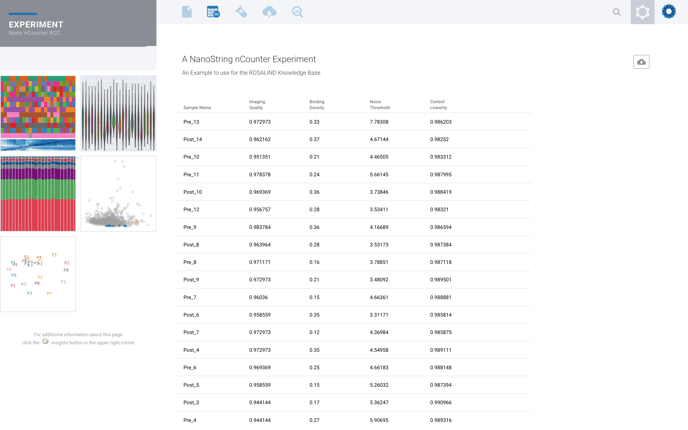Click noise threshold value 7.78308
Image resolution: width=688 pixels, height=430 pixels.
coord(379,122)
